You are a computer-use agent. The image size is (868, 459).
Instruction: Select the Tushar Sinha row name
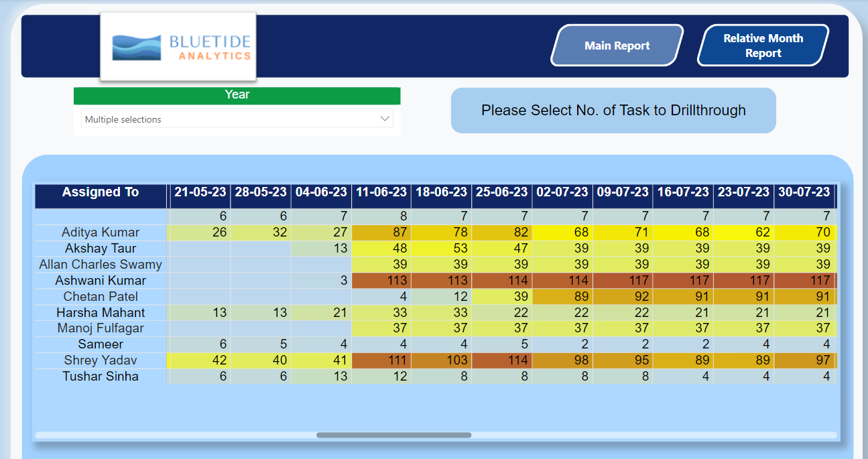[x=101, y=377]
